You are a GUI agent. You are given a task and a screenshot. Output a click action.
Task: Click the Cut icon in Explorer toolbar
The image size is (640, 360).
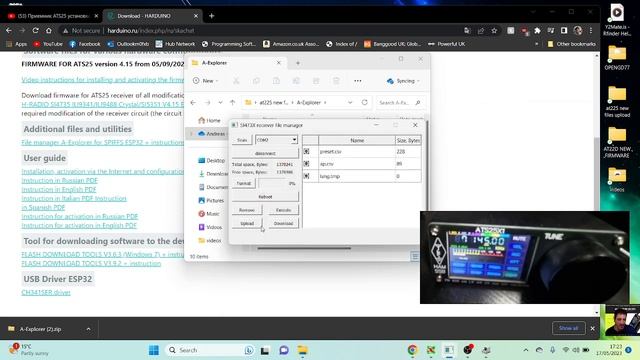[x=236, y=81]
